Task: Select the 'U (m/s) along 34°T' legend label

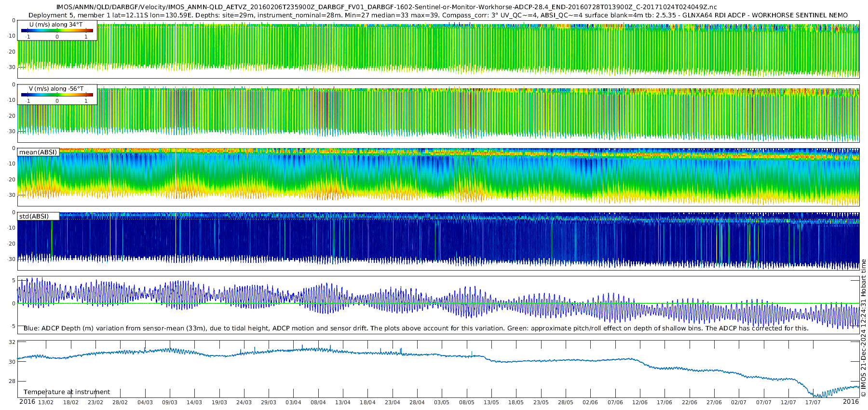Action: tap(56, 24)
